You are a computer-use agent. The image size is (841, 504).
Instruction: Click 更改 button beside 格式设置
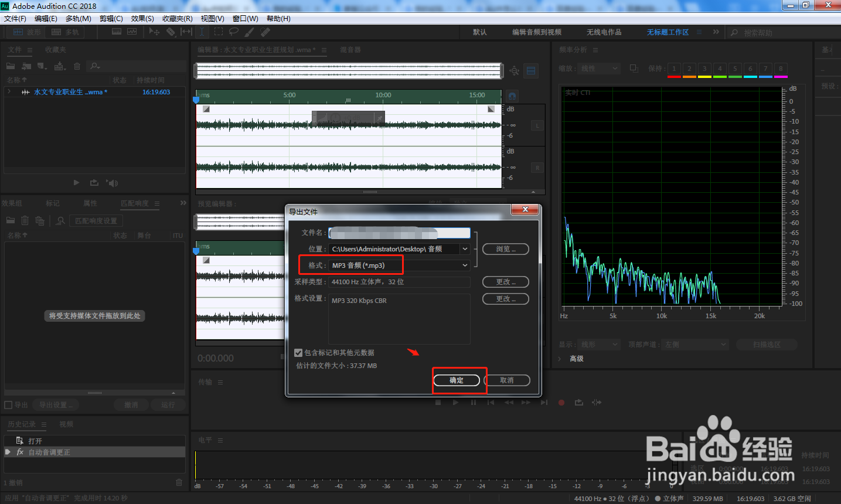[506, 299]
